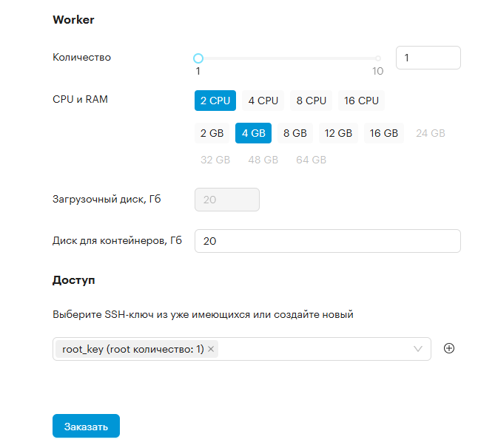478x448 pixels.
Task: Focus the container disk size field
Action: (328, 241)
